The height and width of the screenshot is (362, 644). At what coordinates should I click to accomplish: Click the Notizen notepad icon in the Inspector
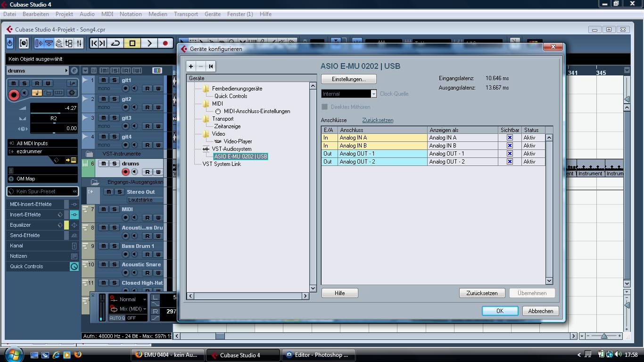point(74,256)
